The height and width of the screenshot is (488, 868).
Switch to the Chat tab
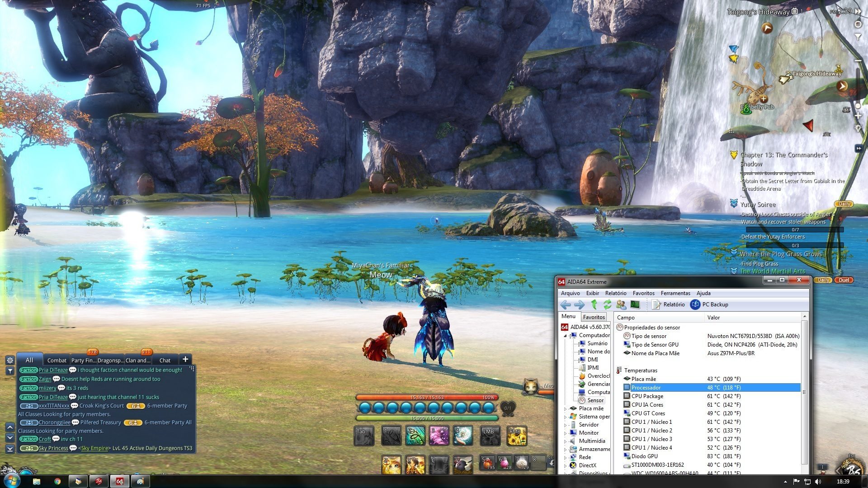pos(165,360)
